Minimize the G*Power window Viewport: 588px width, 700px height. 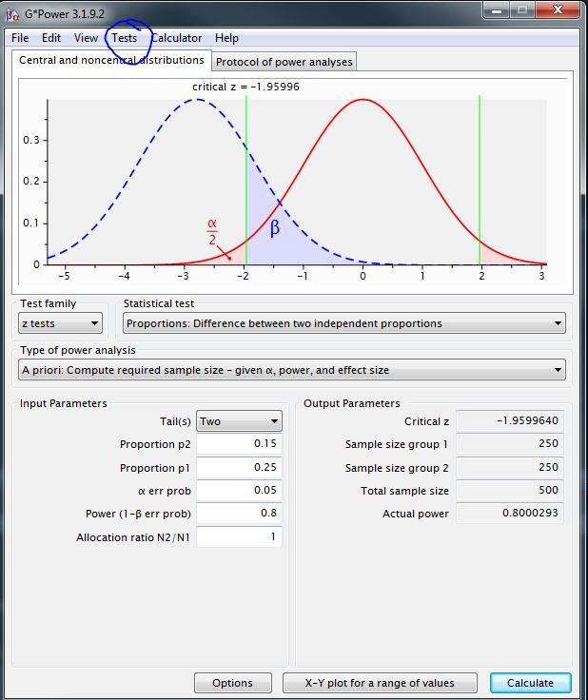coord(496,10)
